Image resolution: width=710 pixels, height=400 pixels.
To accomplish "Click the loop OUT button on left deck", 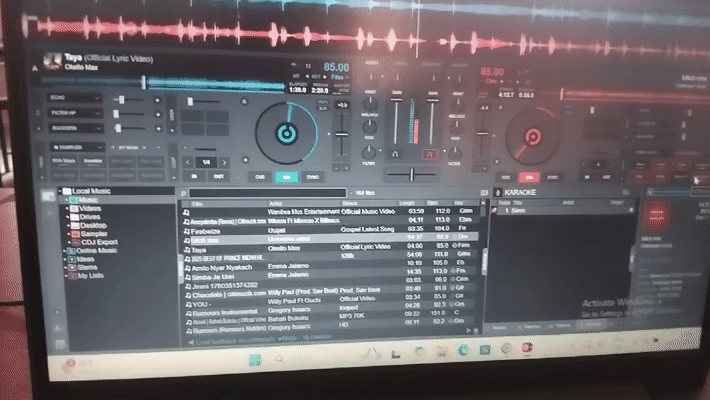I will coord(218,176).
